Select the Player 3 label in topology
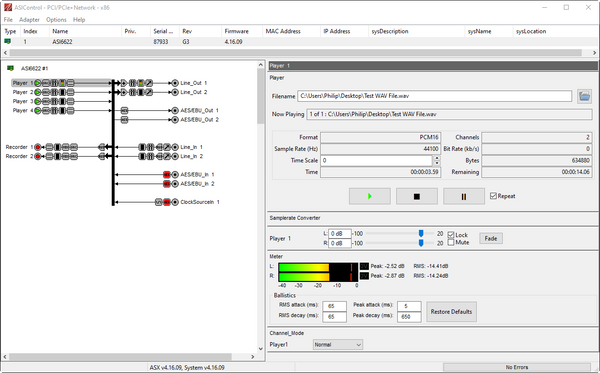 click(23, 101)
